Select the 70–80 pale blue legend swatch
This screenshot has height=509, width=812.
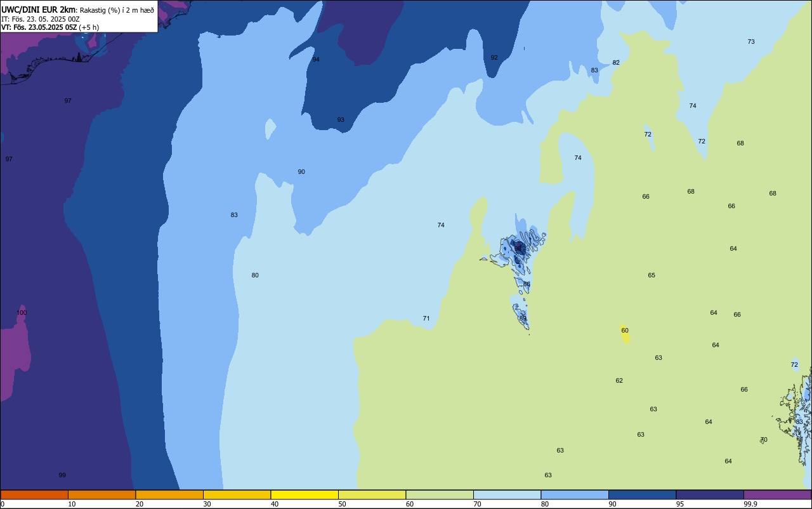(507, 494)
